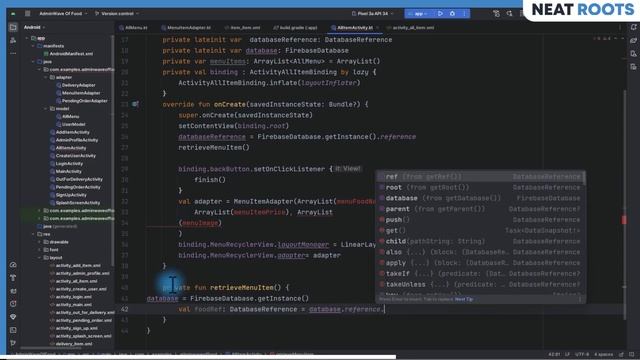This screenshot has height=360, width=640.
Task: Open the Gradle tool window icon on the right sidebar
Action: pyautogui.click(x=633, y=40)
